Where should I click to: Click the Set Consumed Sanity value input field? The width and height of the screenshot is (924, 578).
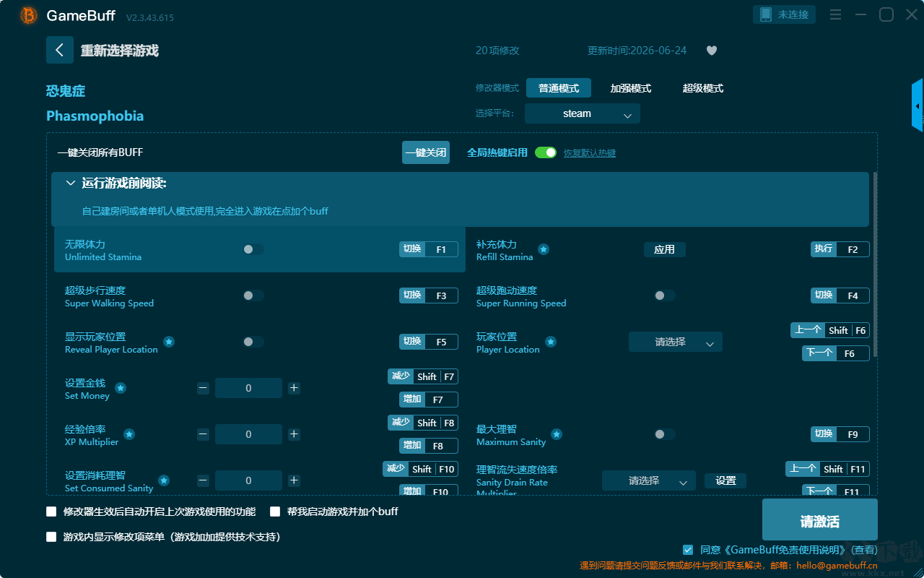(248, 480)
